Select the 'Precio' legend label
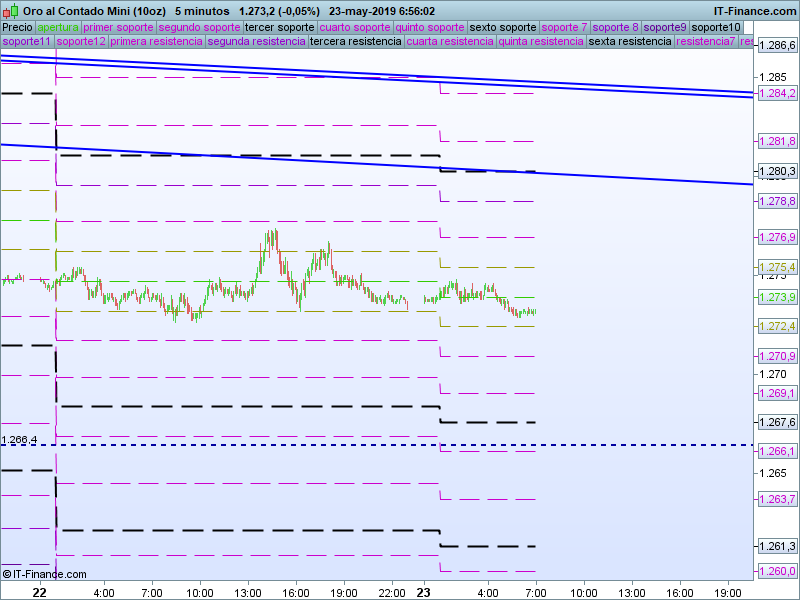The height and width of the screenshot is (600, 800). (x=18, y=27)
